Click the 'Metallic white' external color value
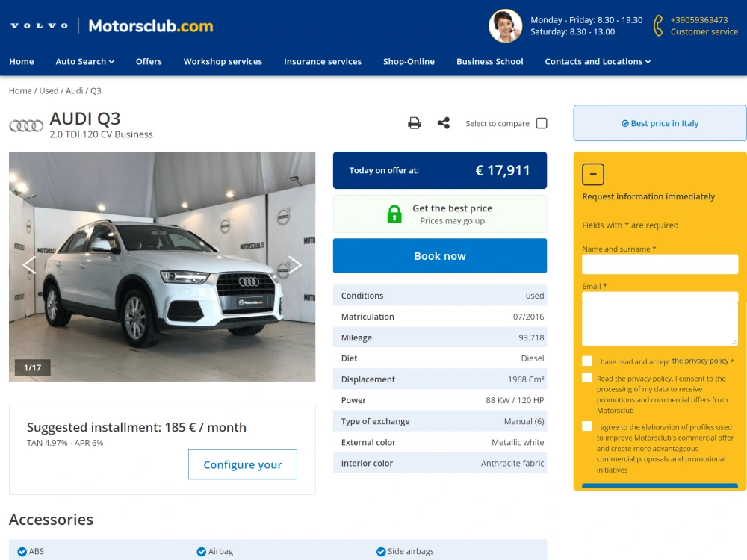 pyautogui.click(x=518, y=442)
